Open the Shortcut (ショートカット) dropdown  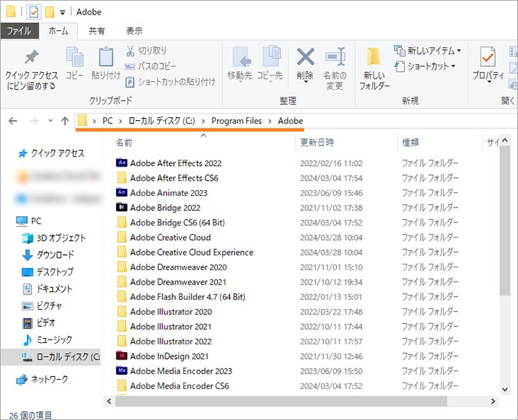tap(425, 67)
